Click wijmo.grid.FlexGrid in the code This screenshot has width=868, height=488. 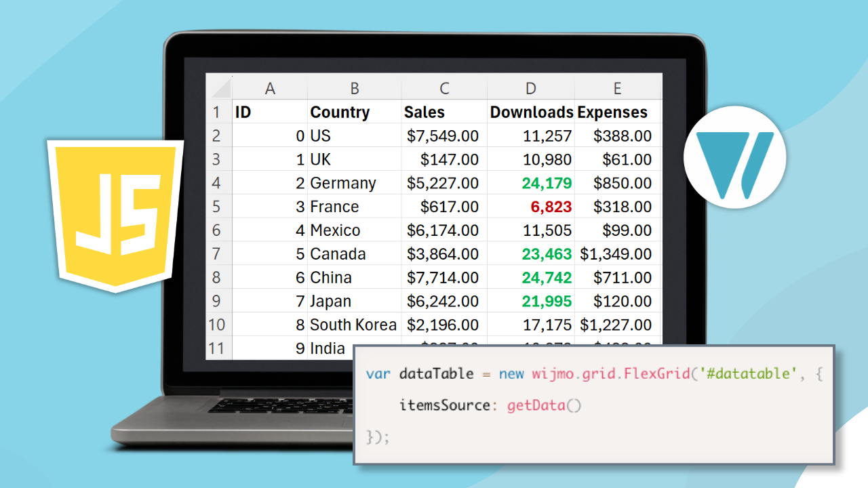[x=612, y=374]
